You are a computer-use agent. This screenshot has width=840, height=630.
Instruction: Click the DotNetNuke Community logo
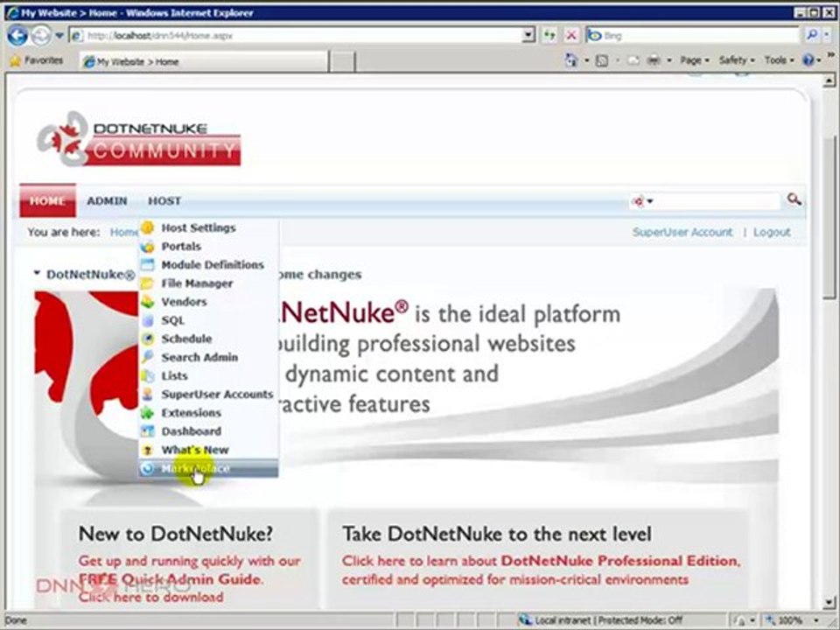(139, 139)
